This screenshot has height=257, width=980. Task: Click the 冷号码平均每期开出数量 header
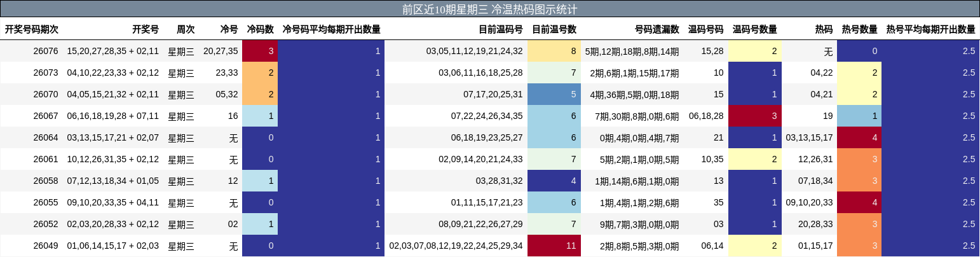click(331, 29)
